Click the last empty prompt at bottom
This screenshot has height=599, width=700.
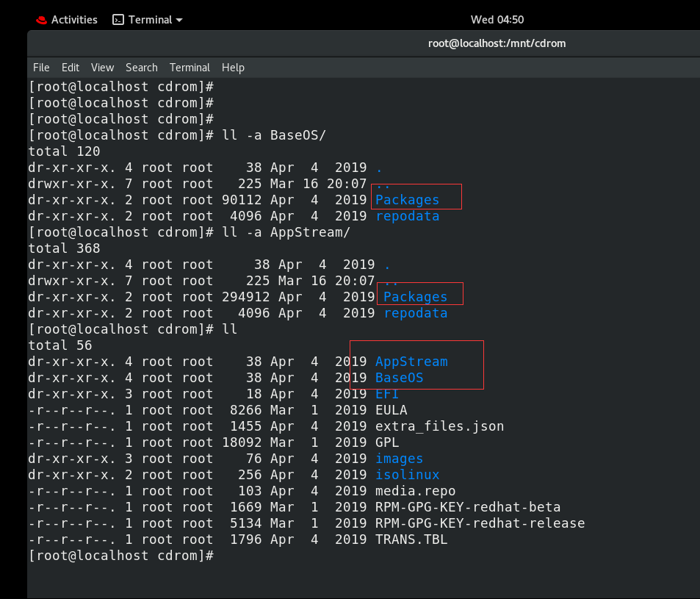pos(121,556)
